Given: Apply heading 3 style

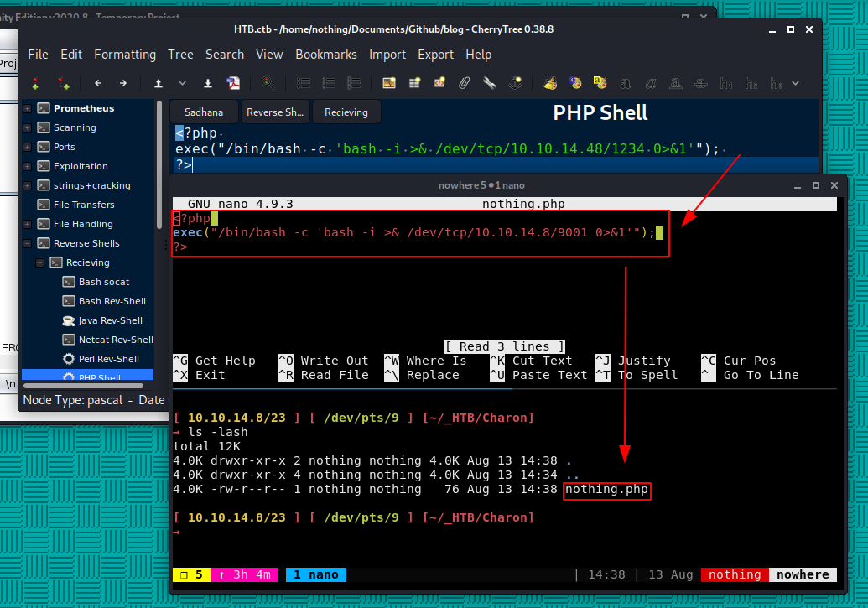Looking at the screenshot, I should click(776, 84).
